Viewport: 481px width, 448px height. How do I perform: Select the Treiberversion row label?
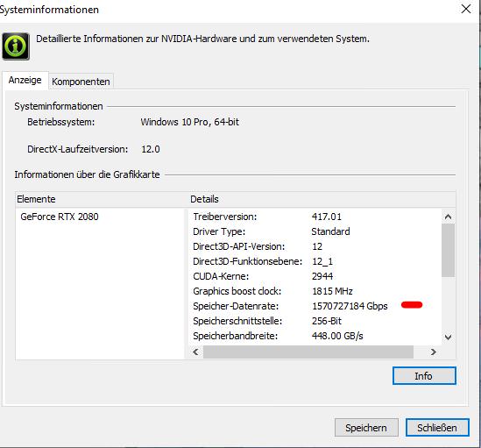[x=225, y=217]
